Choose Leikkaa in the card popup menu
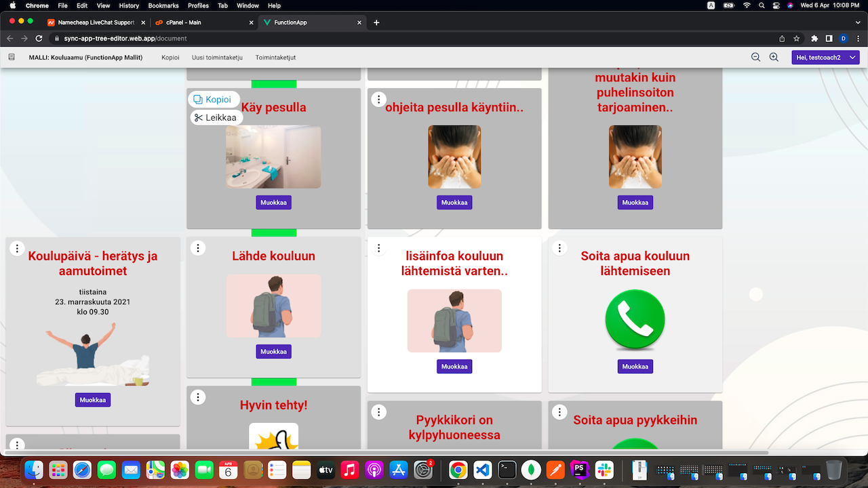Image resolution: width=868 pixels, height=488 pixels. (x=216, y=118)
